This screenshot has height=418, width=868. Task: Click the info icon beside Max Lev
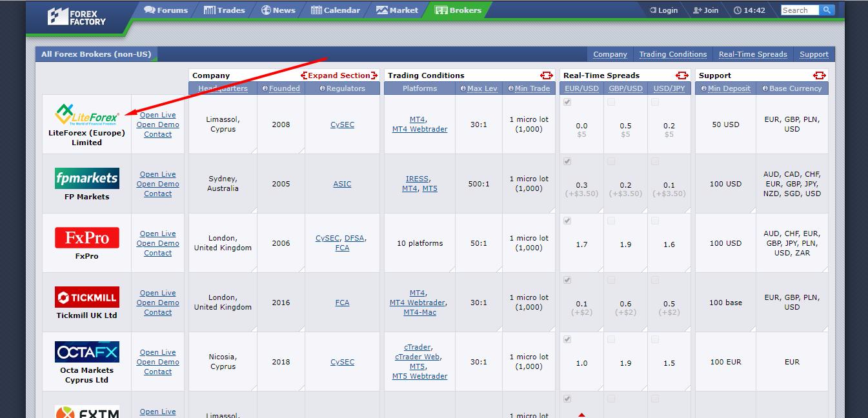[x=463, y=88]
